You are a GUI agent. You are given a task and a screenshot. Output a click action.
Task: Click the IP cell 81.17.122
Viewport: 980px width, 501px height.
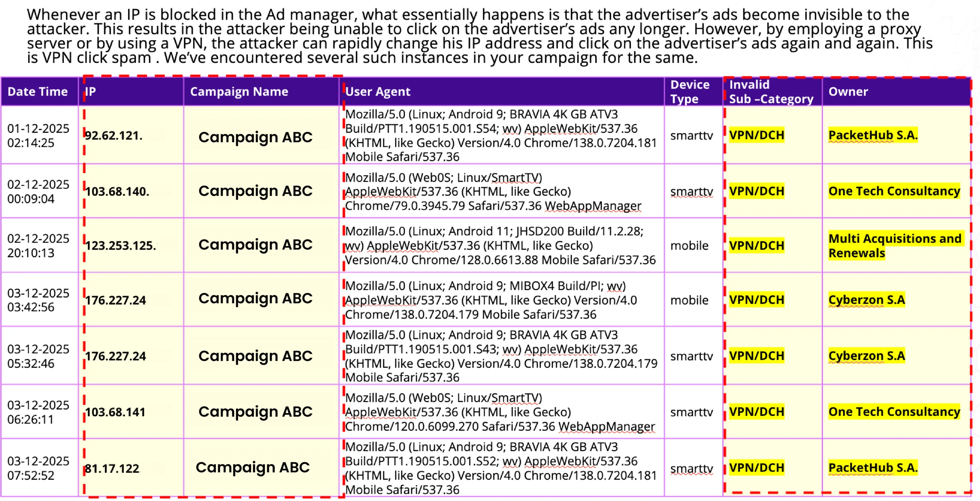(x=112, y=468)
